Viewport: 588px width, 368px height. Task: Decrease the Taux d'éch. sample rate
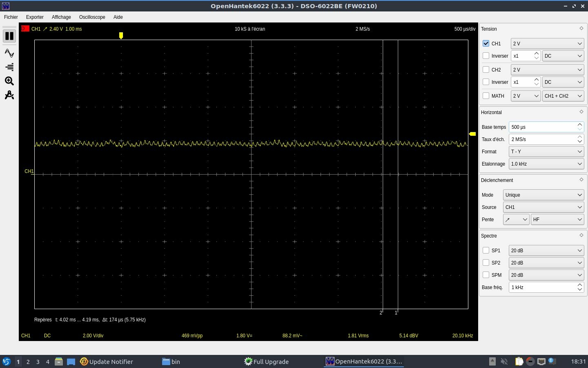(x=580, y=141)
